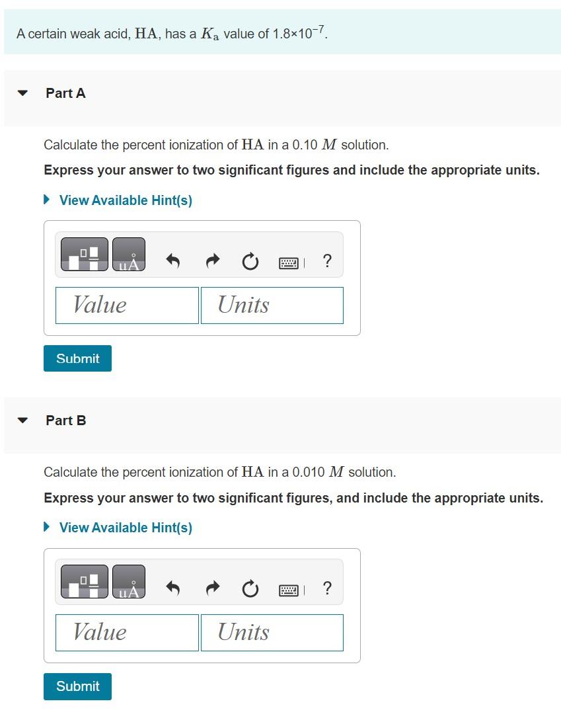Viewport: 561px width, 728px height.
Task: Click the help question mark icon in Part B
Action: click(x=327, y=588)
